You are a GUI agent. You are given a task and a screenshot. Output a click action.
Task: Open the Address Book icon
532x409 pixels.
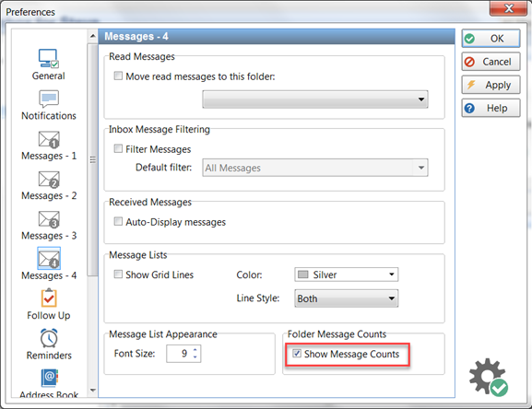[50, 378]
